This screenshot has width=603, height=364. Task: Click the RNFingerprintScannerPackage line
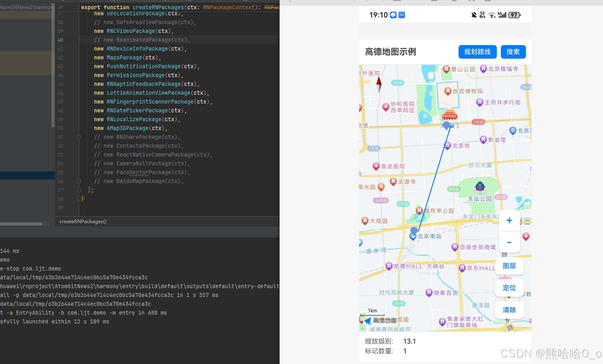(153, 102)
